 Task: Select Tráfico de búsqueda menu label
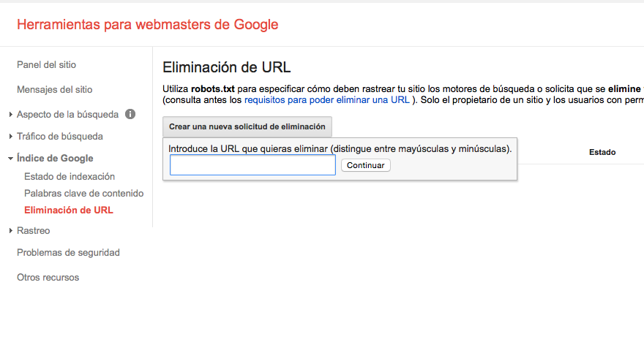point(60,136)
